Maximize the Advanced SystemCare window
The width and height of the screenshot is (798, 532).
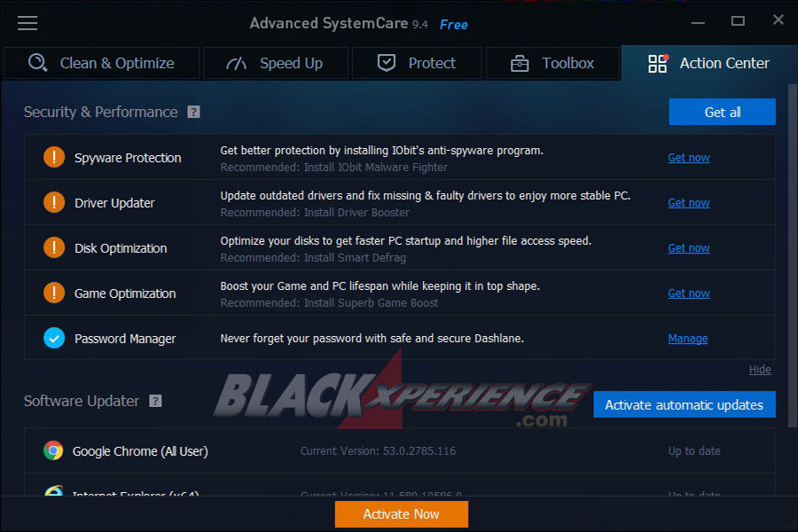pyautogui.click(x=738, y=21)
